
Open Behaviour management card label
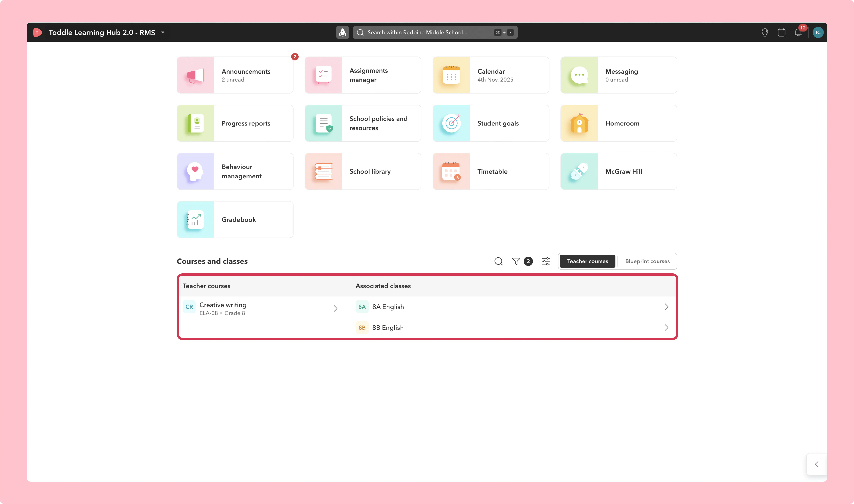(242, 172)
